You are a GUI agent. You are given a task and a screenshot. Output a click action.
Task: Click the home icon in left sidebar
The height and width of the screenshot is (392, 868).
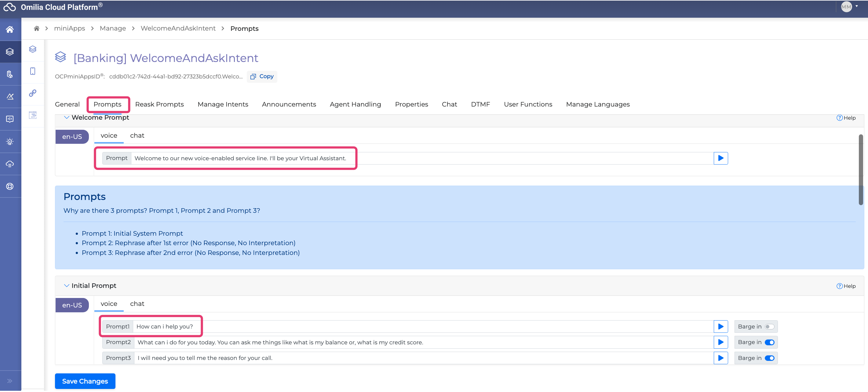tap(10, 29)
